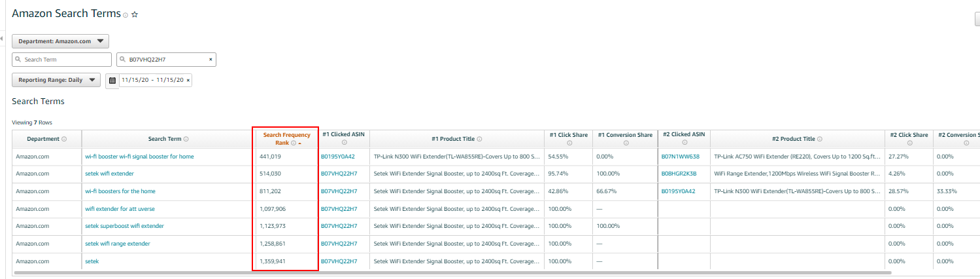Click the info icon beside #2 Product Title header
Screen dimensions: 980x279
click(820, 139)
